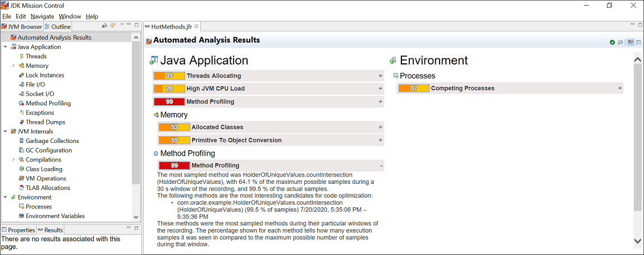The height and width of the screenshot is (255, 644).
Task: Click the VM Operations icon
Action: 21,178
